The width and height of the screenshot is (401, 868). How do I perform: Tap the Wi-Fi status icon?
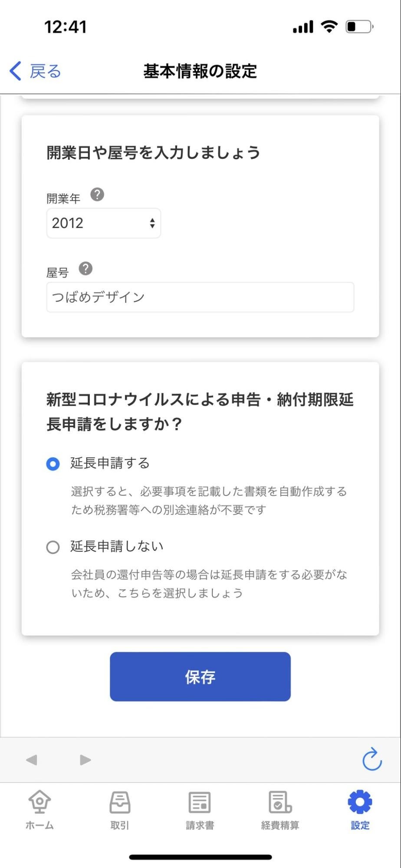click(329, 27)
